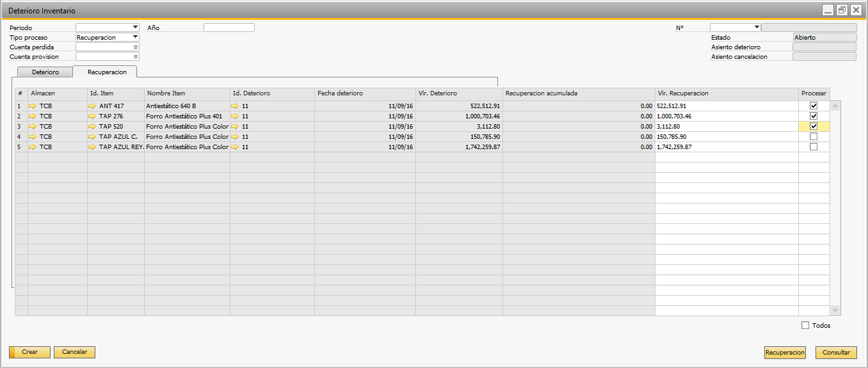The height and width of the screenshot is (368, 868).
Task: Switch to the Deterioro tab
Action: [45, 72]
